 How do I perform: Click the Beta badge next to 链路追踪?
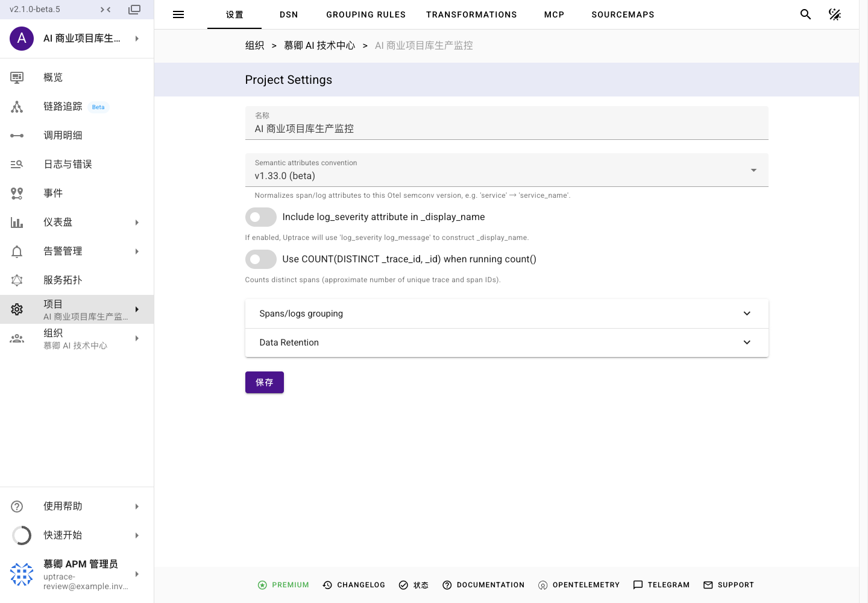pos(98,107)
